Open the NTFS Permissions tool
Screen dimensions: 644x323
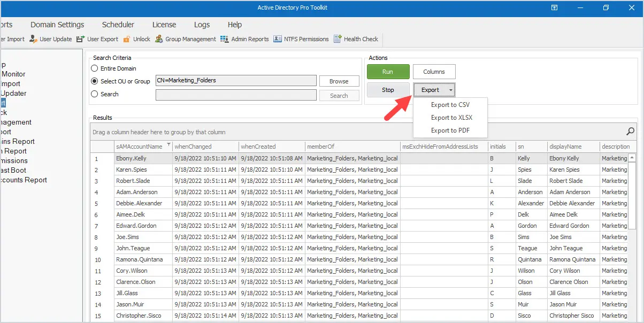click(301, 39)
